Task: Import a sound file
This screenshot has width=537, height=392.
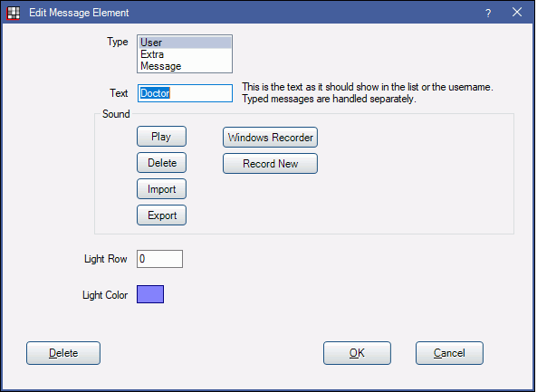Action: [161, 189]
